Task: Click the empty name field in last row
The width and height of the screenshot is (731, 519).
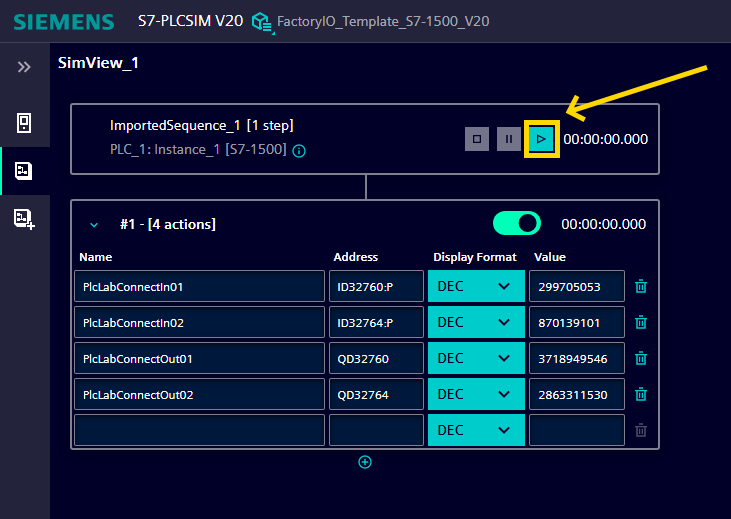Action: click(200, 430)
